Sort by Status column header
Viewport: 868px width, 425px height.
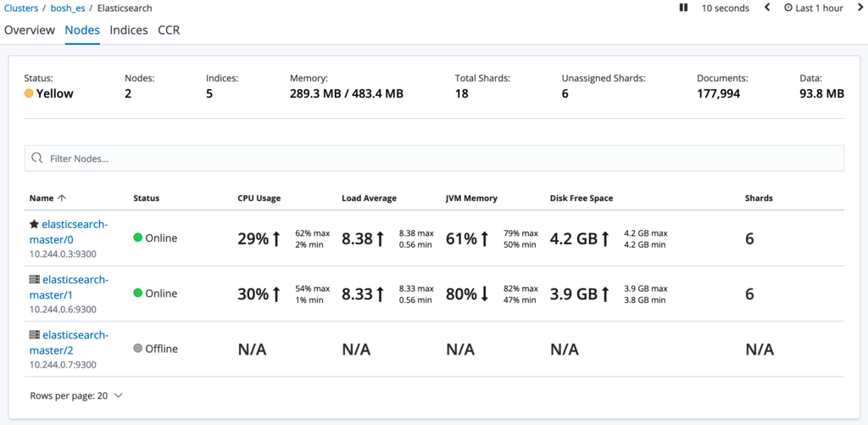tap(146, 198)
